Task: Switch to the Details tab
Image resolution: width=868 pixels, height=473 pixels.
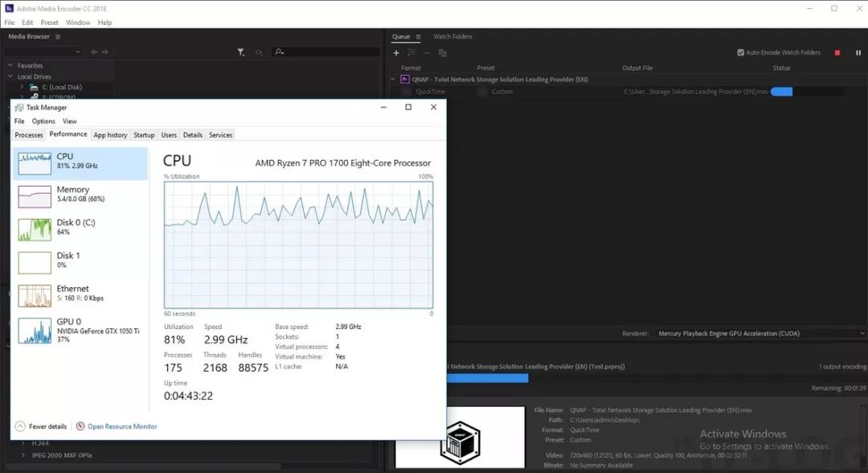Action: 193,135
